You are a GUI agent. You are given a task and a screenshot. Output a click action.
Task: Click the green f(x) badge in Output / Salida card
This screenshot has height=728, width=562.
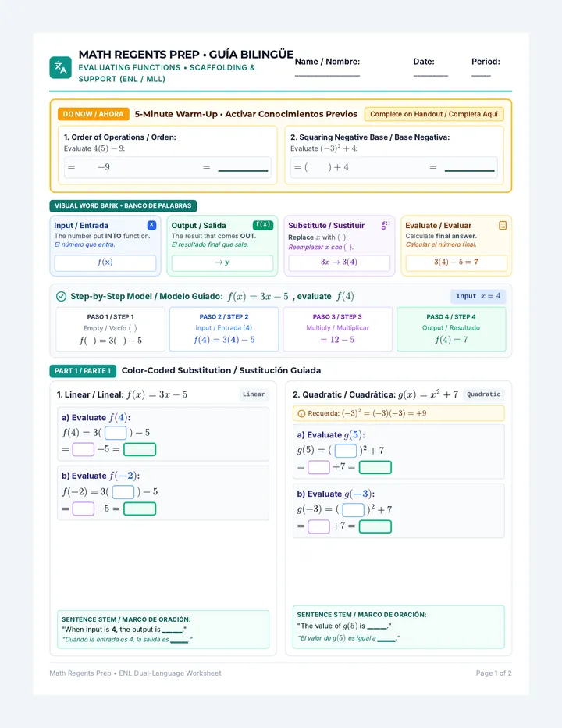263,225
